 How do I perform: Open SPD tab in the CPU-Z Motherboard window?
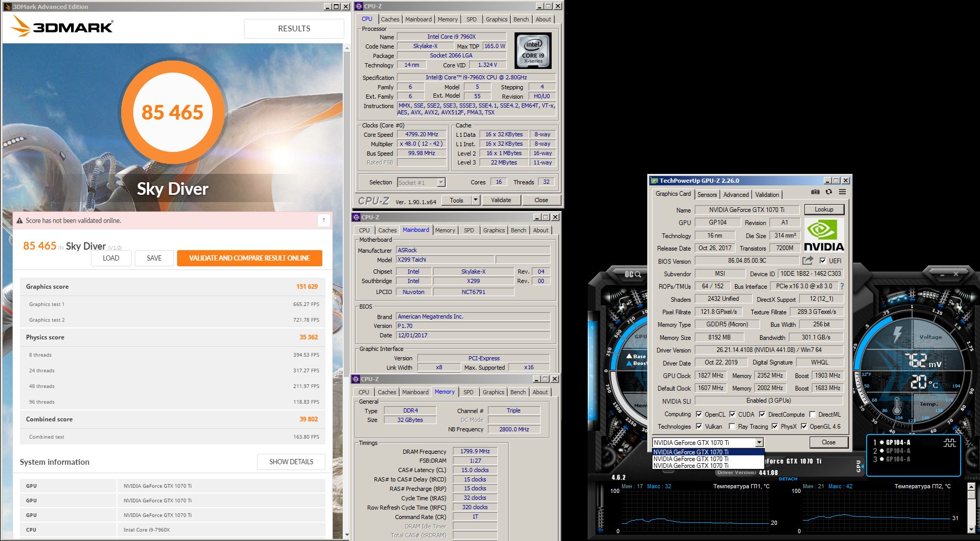(469, 230)
